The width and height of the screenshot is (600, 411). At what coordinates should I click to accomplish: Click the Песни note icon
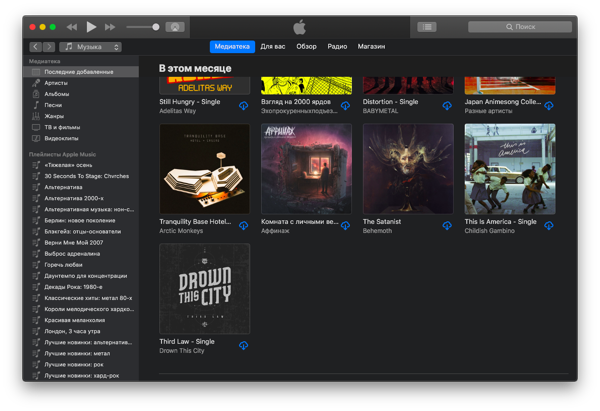click(36, 105)
